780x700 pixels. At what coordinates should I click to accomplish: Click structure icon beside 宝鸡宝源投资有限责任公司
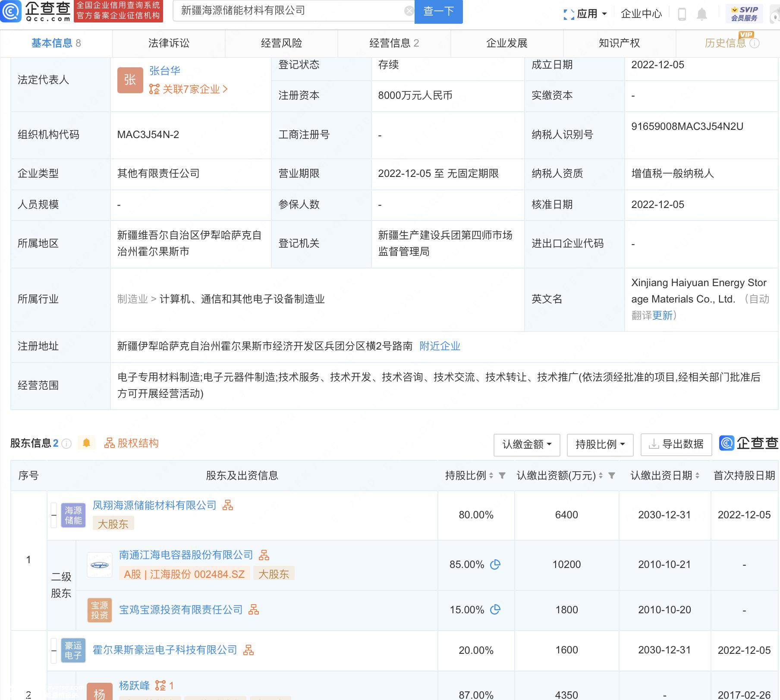click(x=254, y=610)
